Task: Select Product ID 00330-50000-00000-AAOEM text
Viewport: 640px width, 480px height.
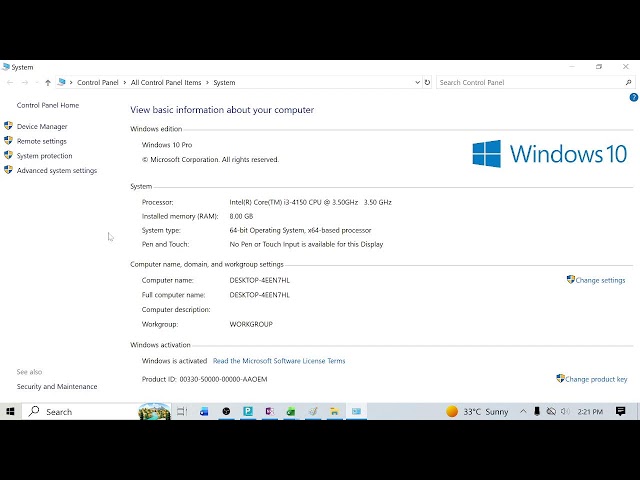Action: [x=204, y=379]
